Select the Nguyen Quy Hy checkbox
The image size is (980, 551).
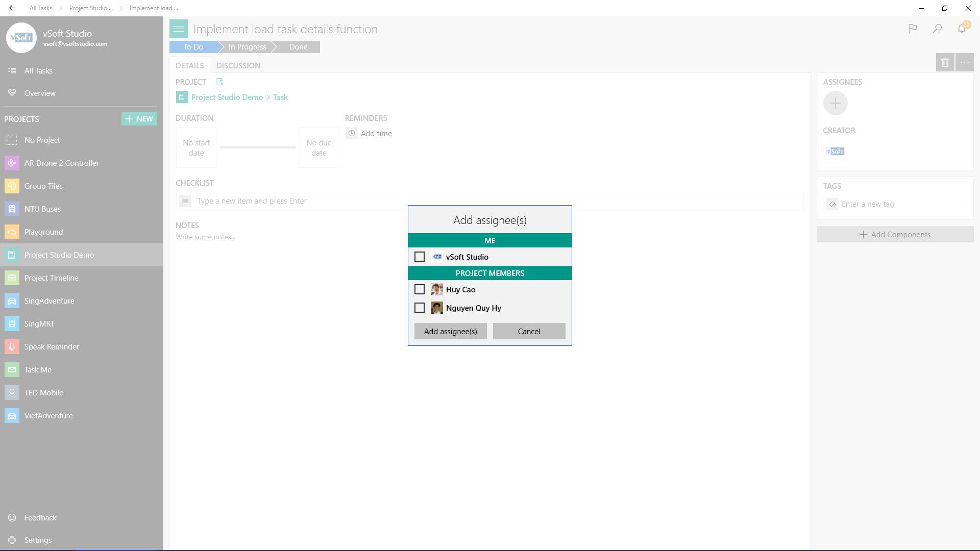(420, 308)
